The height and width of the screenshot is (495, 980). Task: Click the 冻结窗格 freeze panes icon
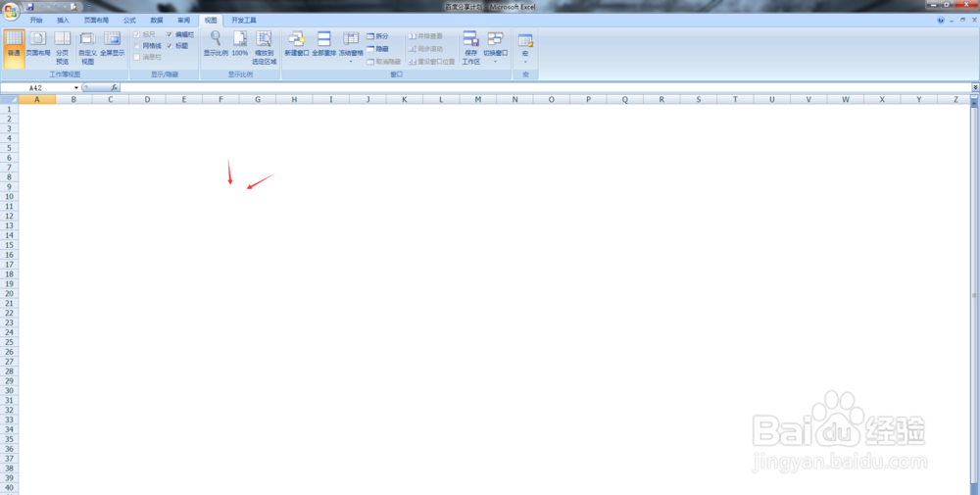click(351, 39)
